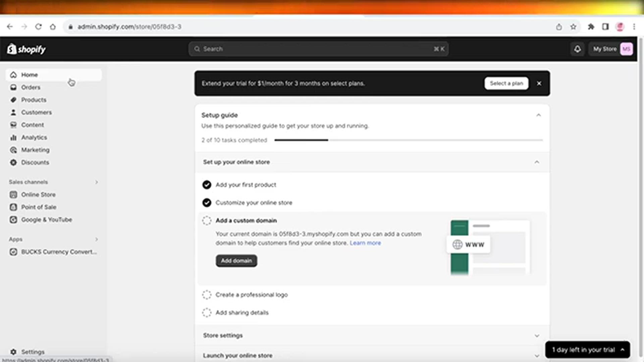This screenshot has width=644, height=362.
Task: Mark Create a professional logo as complete
Action: 207,295
